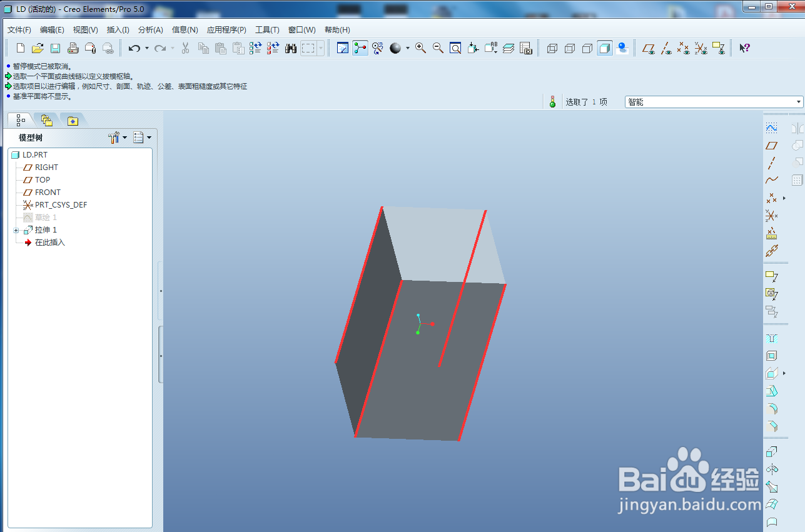Toggle datum planes display

pos(649,48)
